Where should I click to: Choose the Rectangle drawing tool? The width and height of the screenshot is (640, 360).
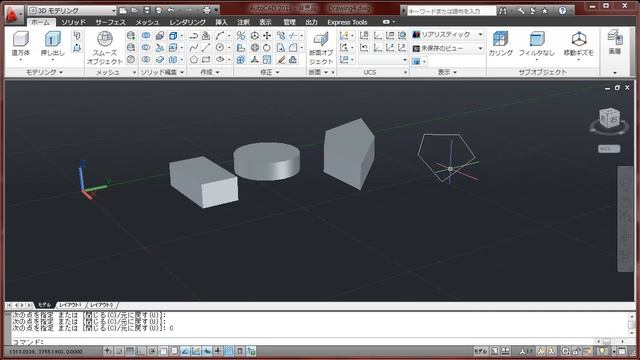(206, 60)
